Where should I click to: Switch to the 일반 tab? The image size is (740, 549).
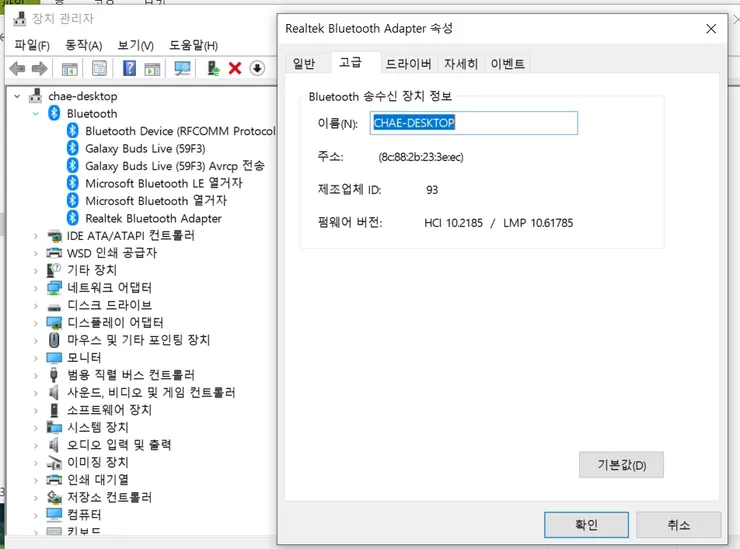point(304,63)
